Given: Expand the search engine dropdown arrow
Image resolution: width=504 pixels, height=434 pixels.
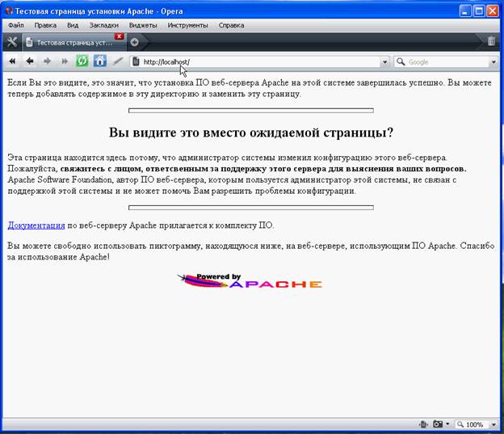Looking at the screenshot, I should (493, 61).
